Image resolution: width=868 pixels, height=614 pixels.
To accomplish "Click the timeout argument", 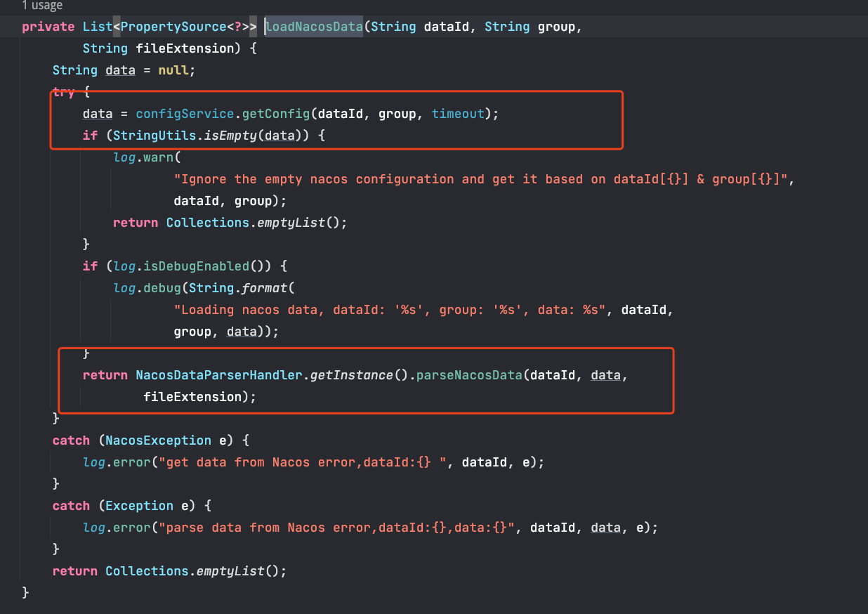I will pos(458,114).
